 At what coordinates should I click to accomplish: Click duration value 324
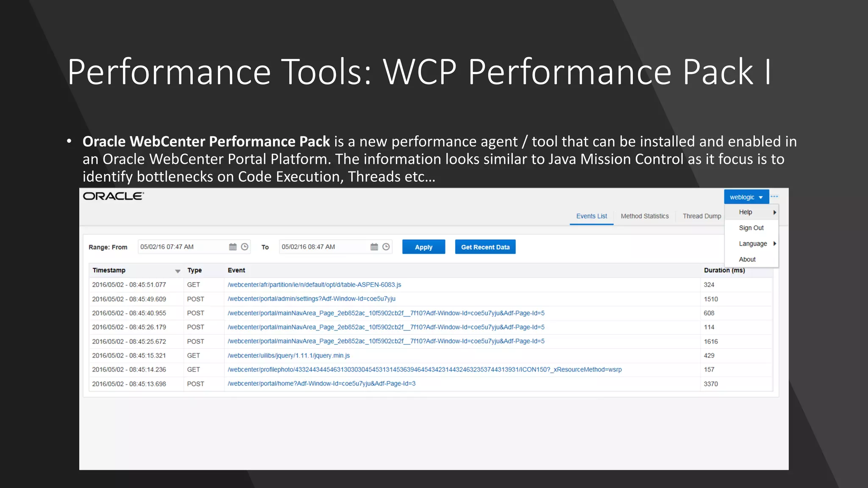tap(709, 285)
